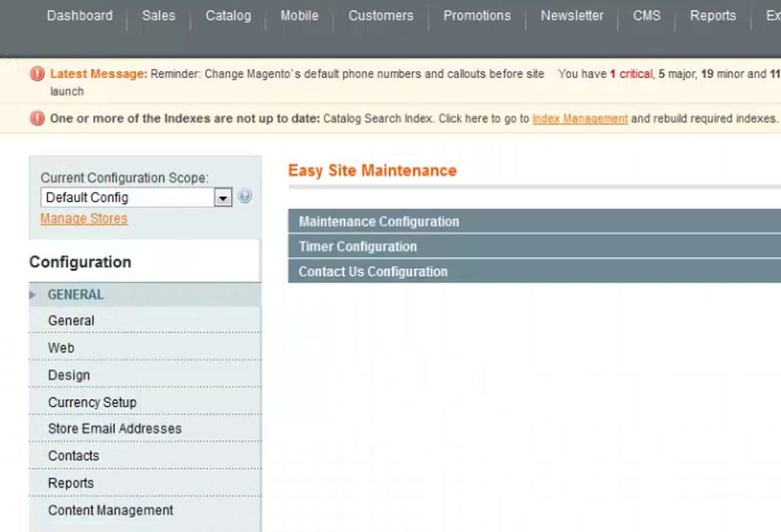Go to the Index Management link
The width and height of the screenshot is (781, 532).
(x=580, y=118)
